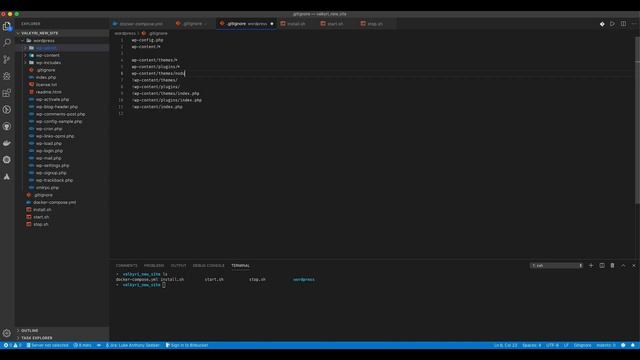Click the diamond icon in editor title bar

pos(602,24)
